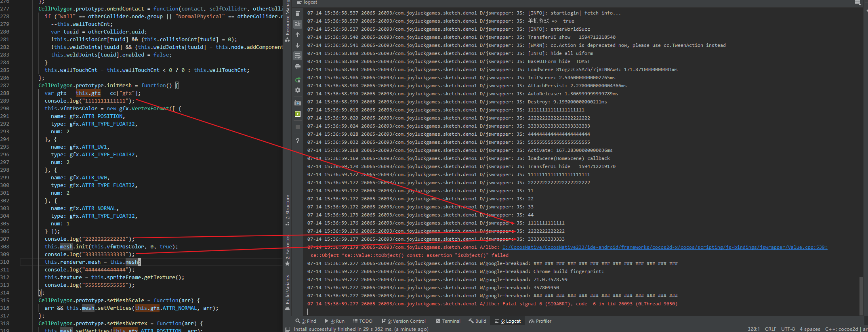Image resolution: width=868 pixels, height=332 pixels.
Task: Click the 'this.renderer.mesh = this.mesh' code line
Action: 92,262
